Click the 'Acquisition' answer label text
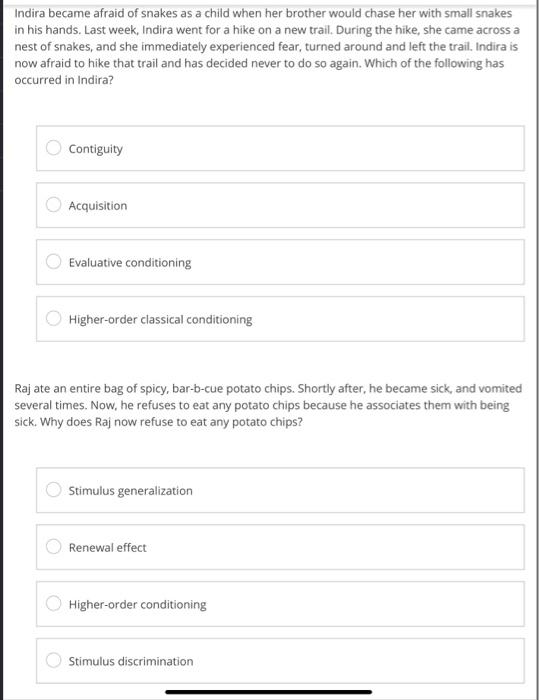The height and width of the screenshot is (700, 539). tap(98, 206)
